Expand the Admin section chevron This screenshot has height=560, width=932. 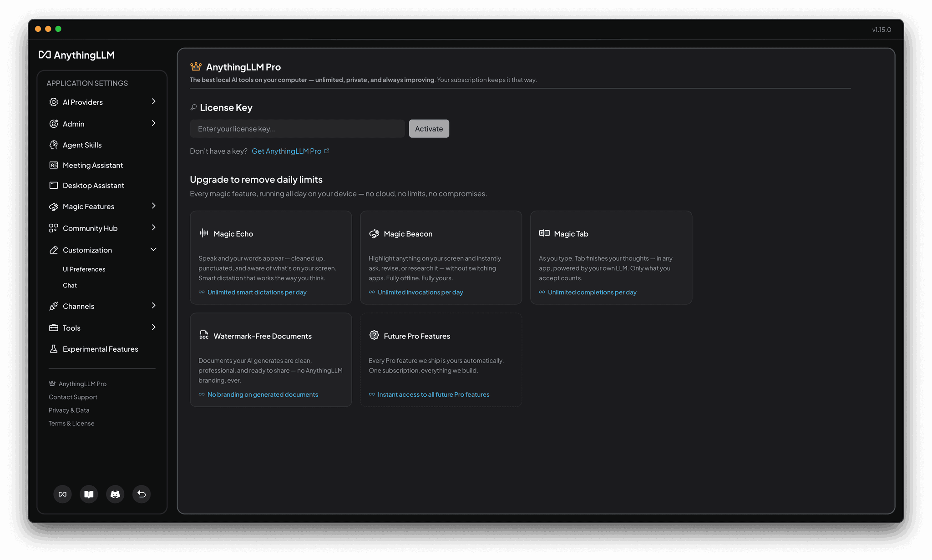[x=154, y=123]
